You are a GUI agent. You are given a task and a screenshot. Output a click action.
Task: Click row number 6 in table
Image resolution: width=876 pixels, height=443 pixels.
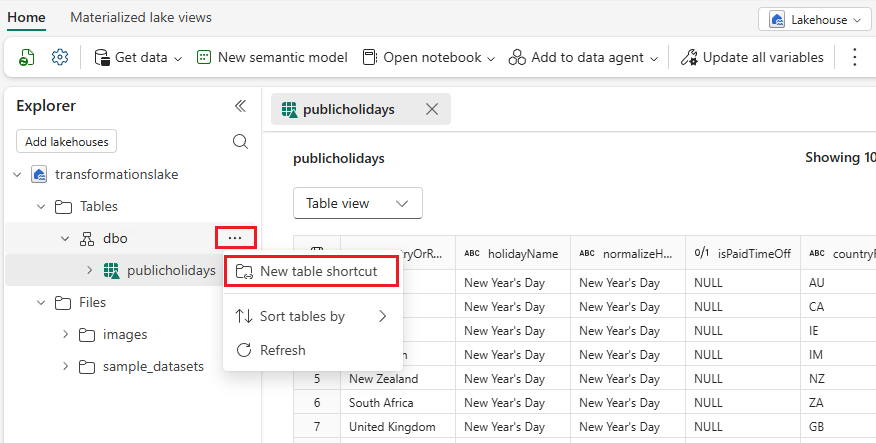pos(317,403)
